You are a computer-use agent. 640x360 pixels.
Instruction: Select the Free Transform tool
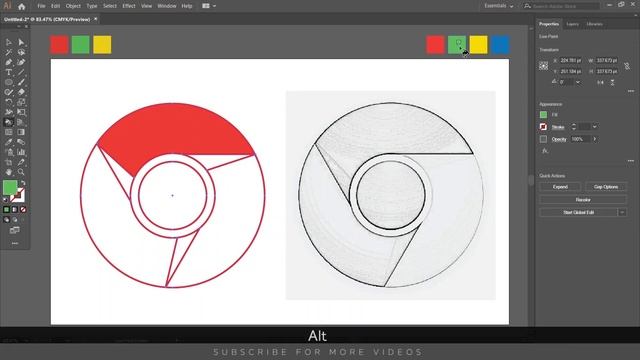[21, 112]
